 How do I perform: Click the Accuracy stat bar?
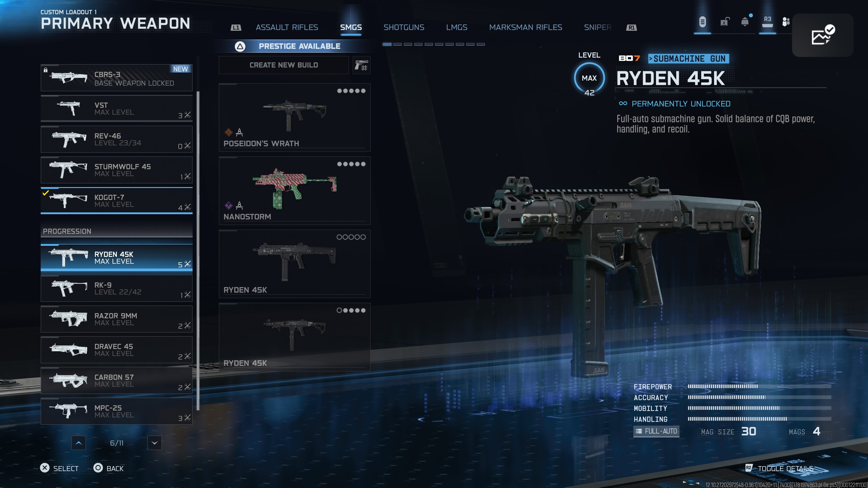[759, 397]
